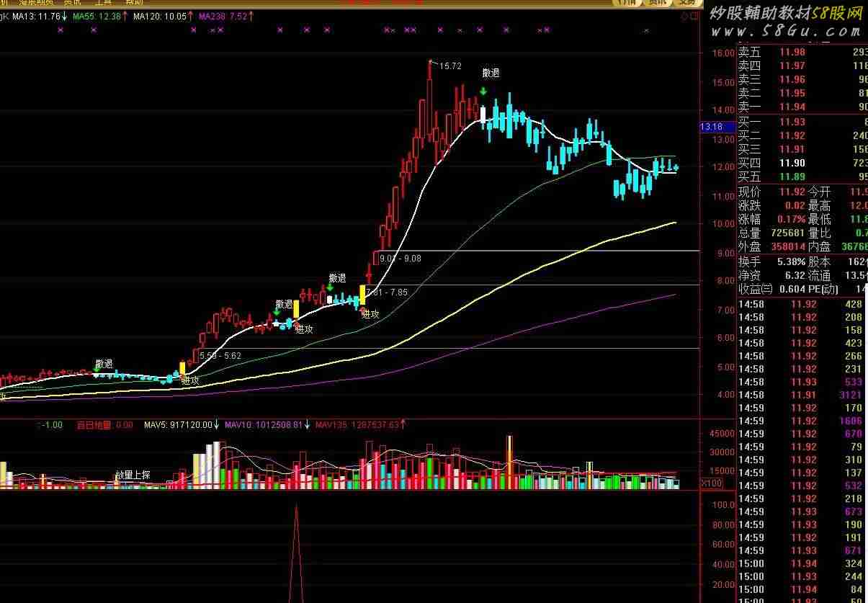This screenshot has width=868, height=603.
Task: Click the 内盘 field label
Action: pos(820,246)
